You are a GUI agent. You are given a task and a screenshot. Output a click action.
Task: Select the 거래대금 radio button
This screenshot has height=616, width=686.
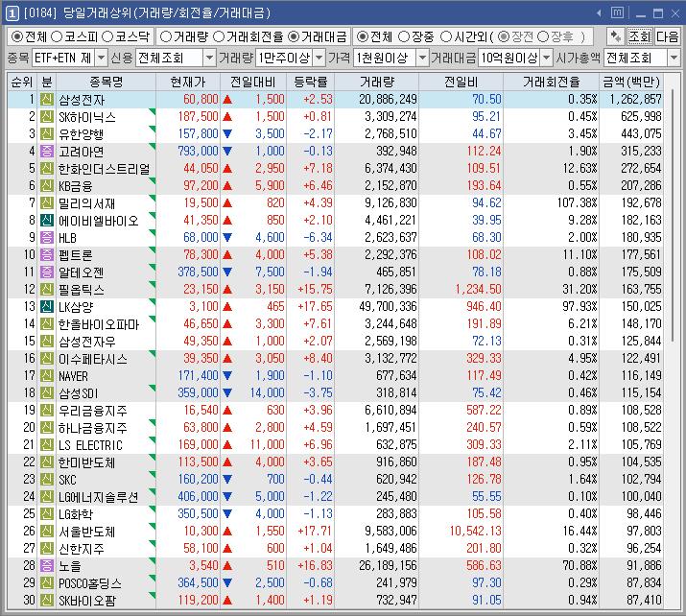pos(294,36)
